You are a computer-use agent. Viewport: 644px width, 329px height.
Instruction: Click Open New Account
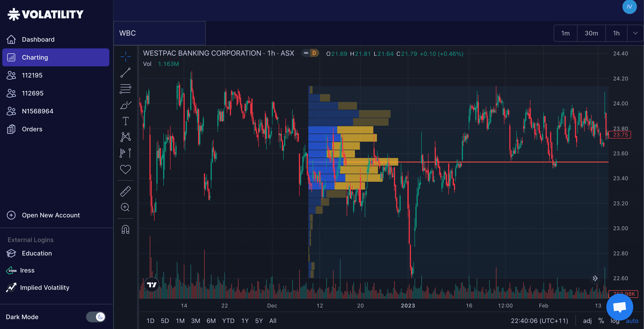point(51,215)
